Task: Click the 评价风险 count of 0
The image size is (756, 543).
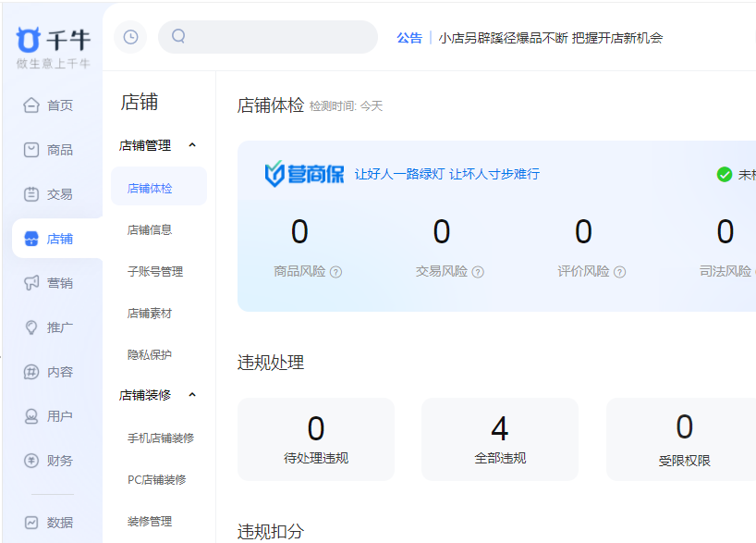Action: [583, 231]
